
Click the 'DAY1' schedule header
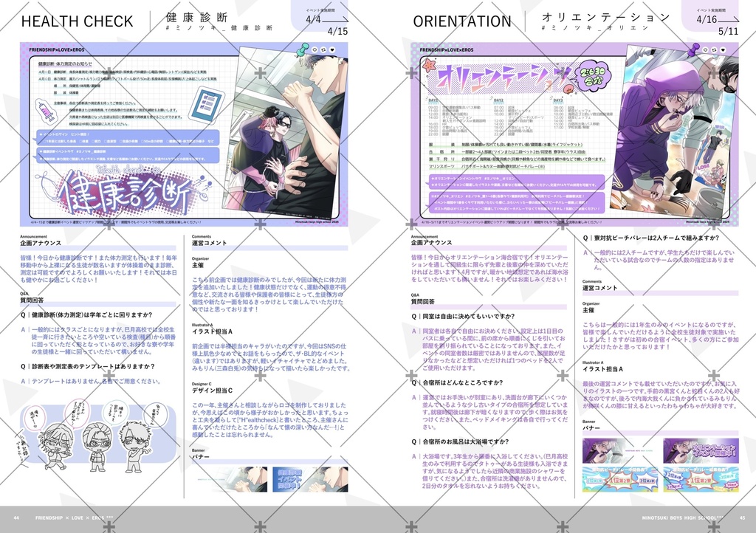pyautogui.click(x=433, y=100)
